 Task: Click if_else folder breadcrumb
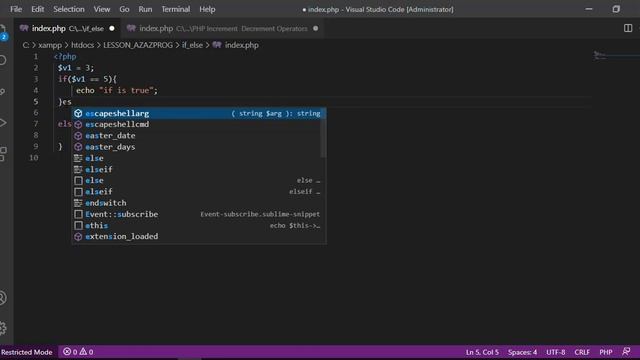(x=192, y=45)
